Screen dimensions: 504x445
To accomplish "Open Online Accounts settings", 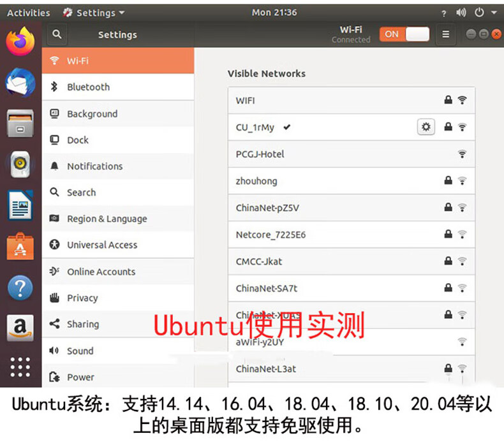I will click(118, 272).
